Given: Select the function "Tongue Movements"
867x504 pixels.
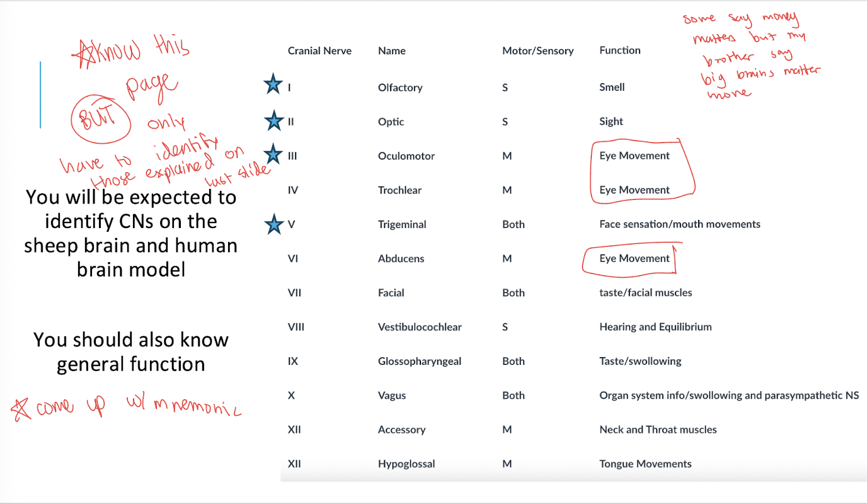Looking at the screenshot, I should [645, 464].
